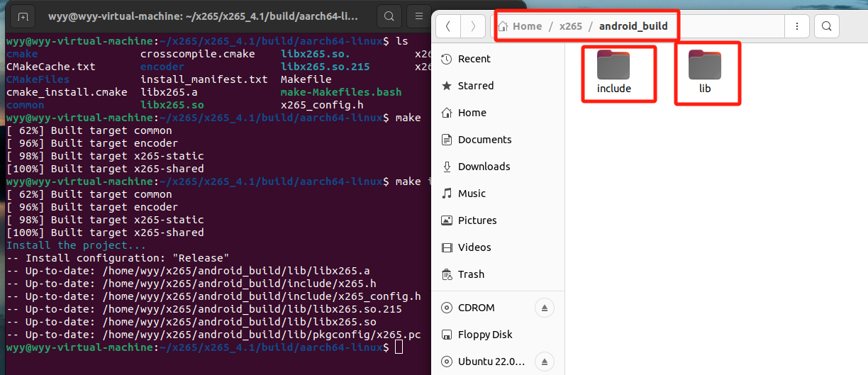Select Recent in the sidebar
868x375 pixels.
click(x=474, y=59)
